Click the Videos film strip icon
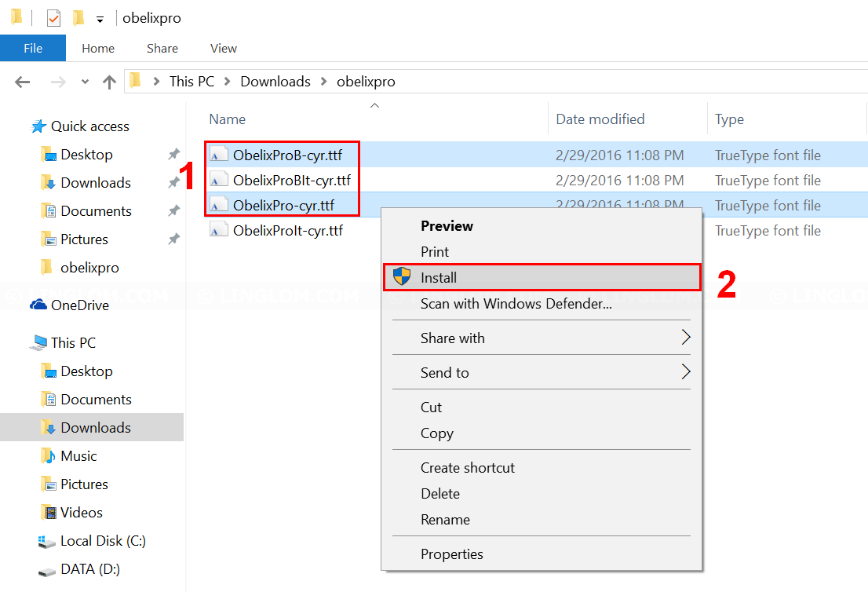This screenshot has height=592, width=868. pyautogui.click(x=49, y=512)
